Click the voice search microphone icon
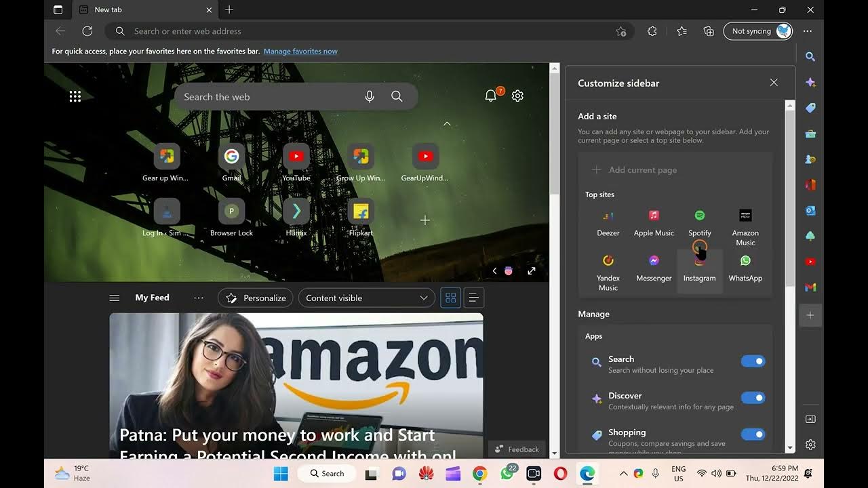 click(x=370, y=96)
